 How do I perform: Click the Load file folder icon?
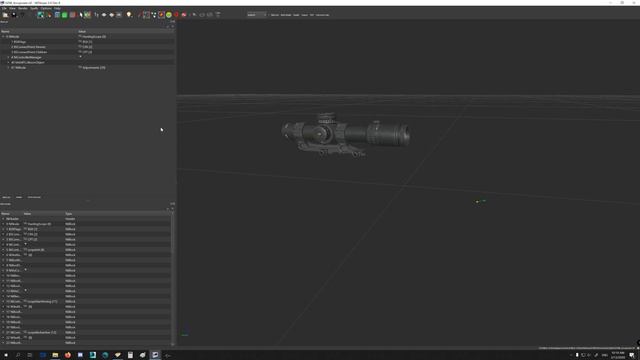pos(5,15)
